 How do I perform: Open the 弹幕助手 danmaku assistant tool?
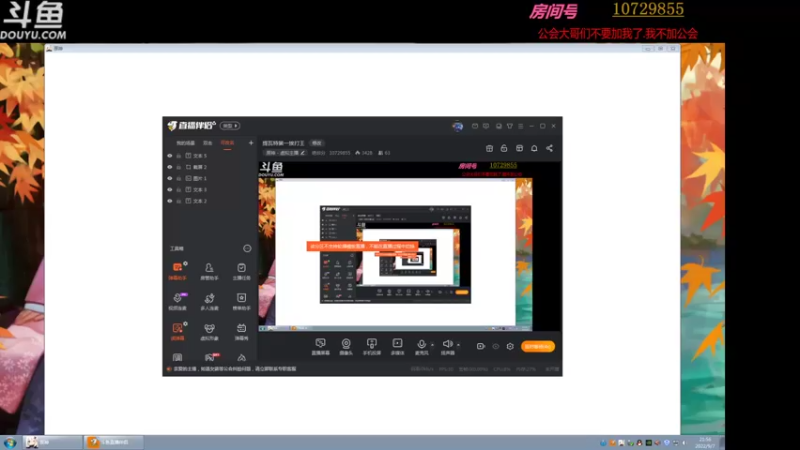click(x=178, y=271)
